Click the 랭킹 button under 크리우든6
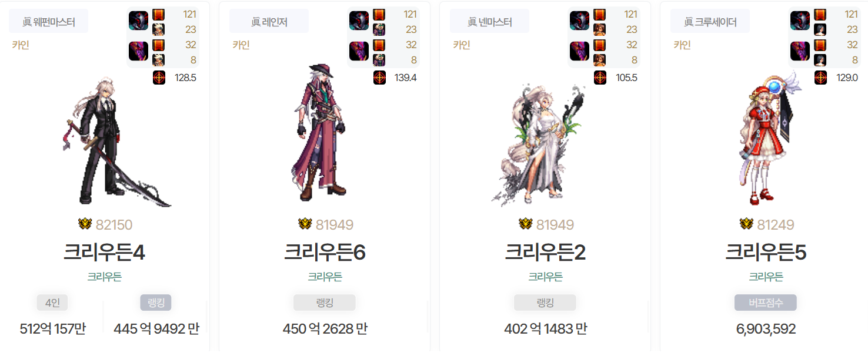This screenshot has height=353, width=868. 325,303
